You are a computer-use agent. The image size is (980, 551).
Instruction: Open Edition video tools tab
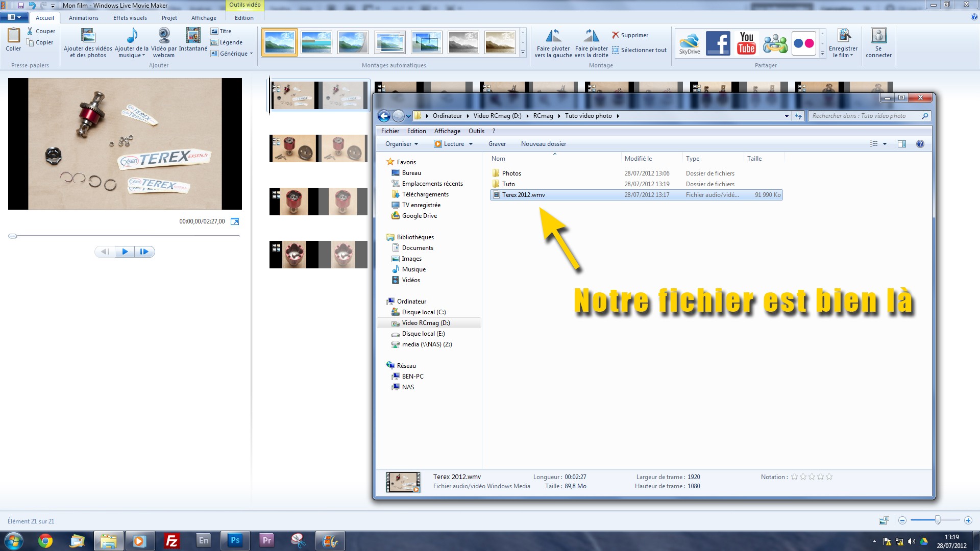tap(244, 18)
